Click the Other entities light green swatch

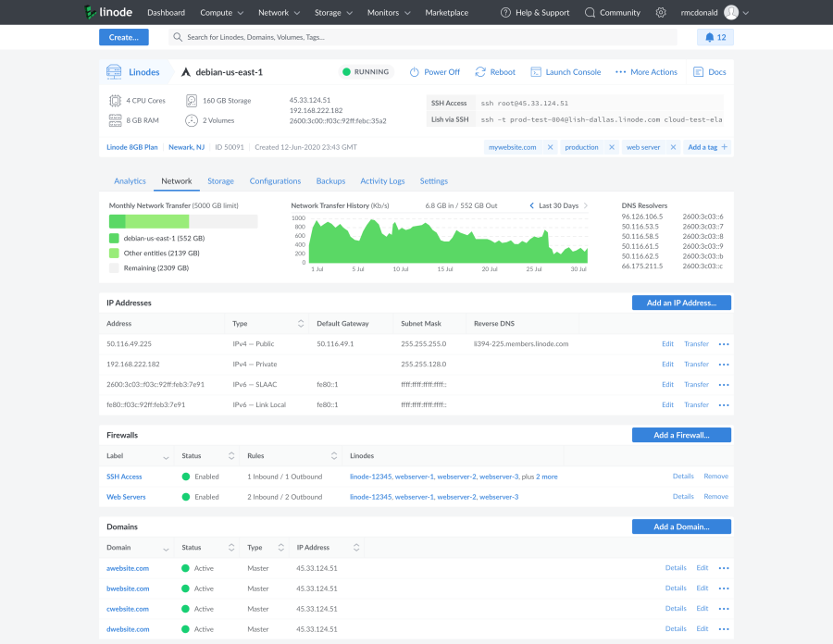pos(114,253)
